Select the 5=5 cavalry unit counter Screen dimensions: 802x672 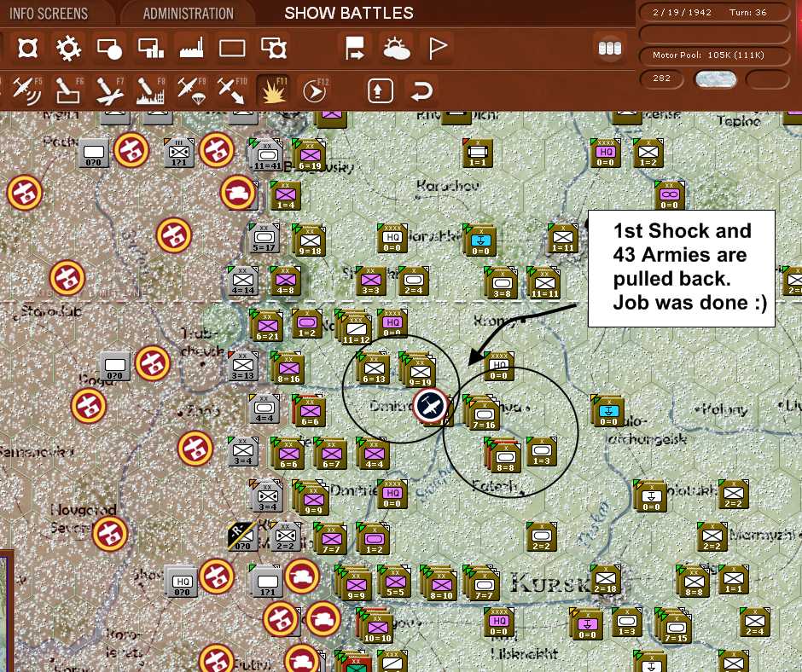(x=395, y=582)
